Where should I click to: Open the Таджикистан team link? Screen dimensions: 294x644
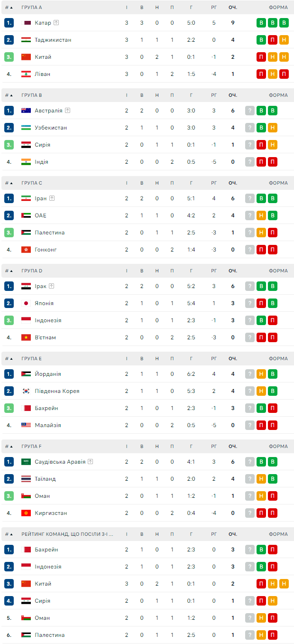pyautogui.click(x=53, y=40)
